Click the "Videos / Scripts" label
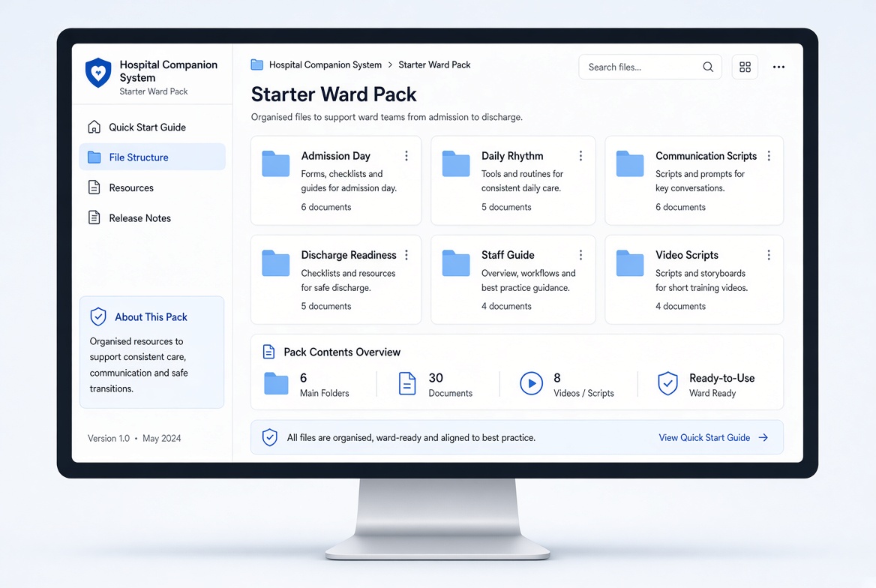Screen dimensions: 876x588 coord(583,393)
